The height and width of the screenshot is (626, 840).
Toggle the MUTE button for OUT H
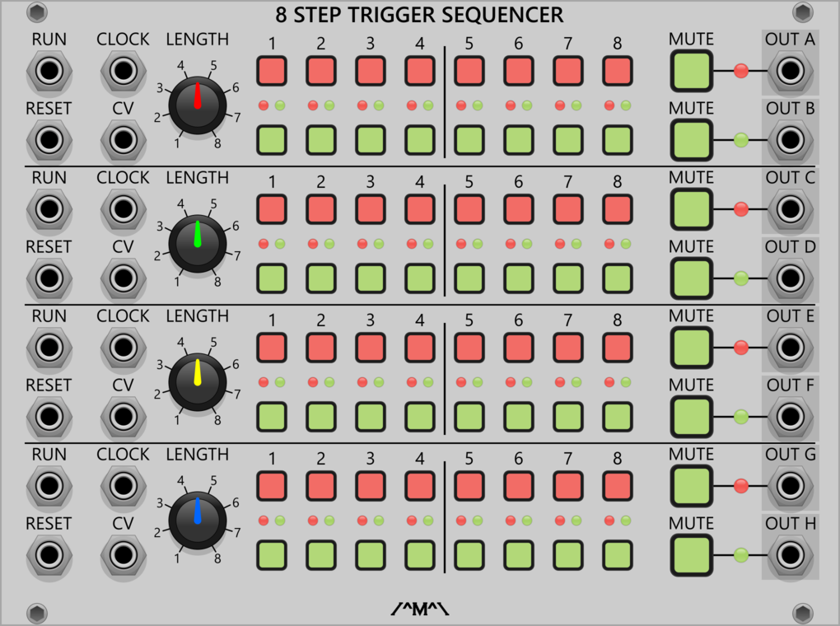(x=691, y=554)
